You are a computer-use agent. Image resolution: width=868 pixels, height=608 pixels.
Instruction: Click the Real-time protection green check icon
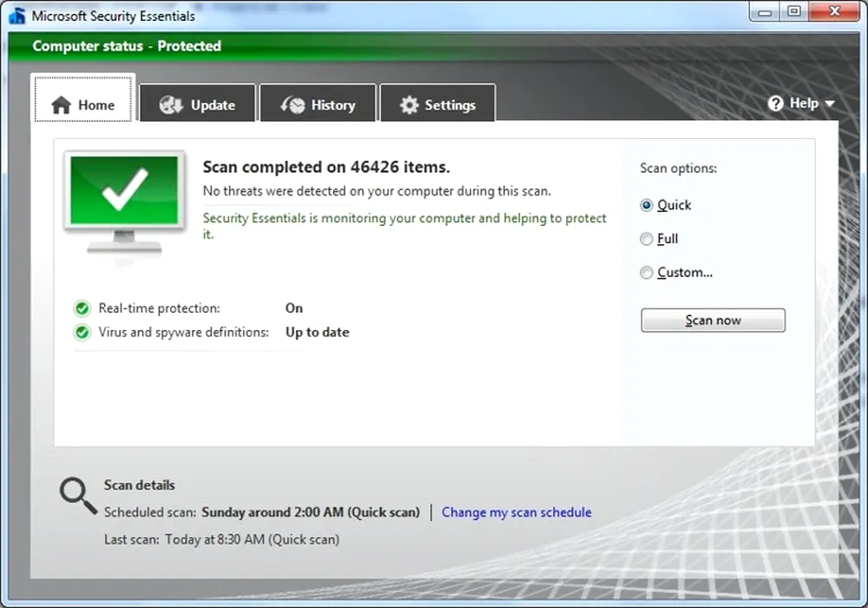[x=82, y=308]
